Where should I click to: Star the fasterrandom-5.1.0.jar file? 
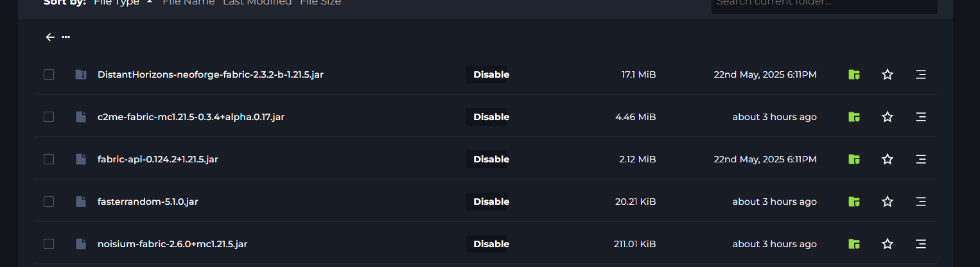tap(888, 202)
